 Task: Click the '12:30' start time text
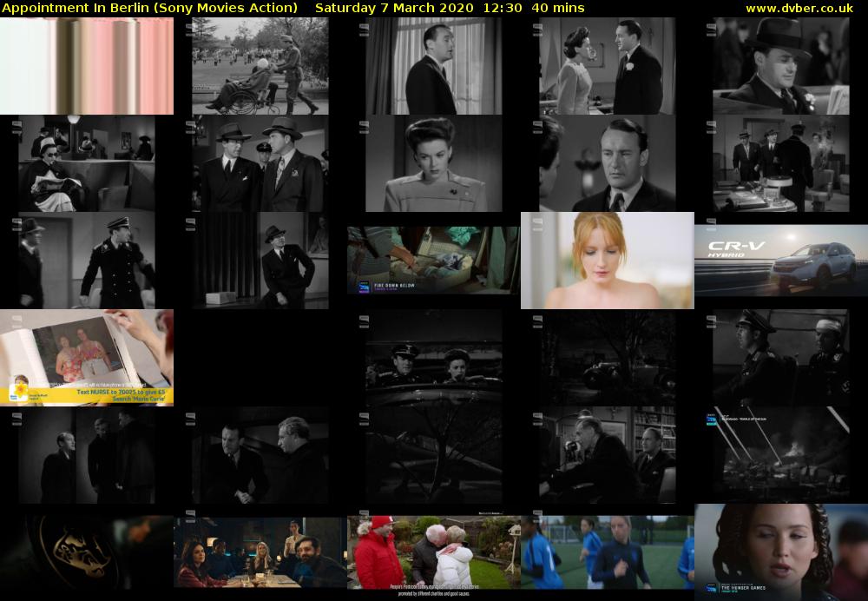coord(502,8)
